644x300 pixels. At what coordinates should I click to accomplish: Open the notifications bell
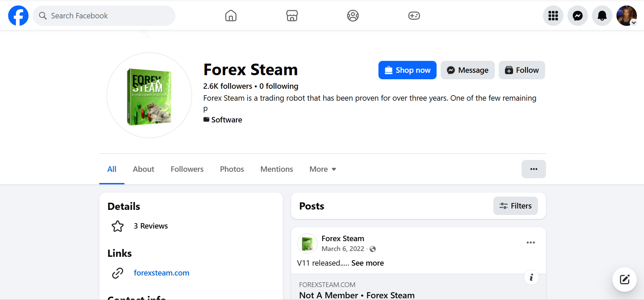tap(602, 16)
